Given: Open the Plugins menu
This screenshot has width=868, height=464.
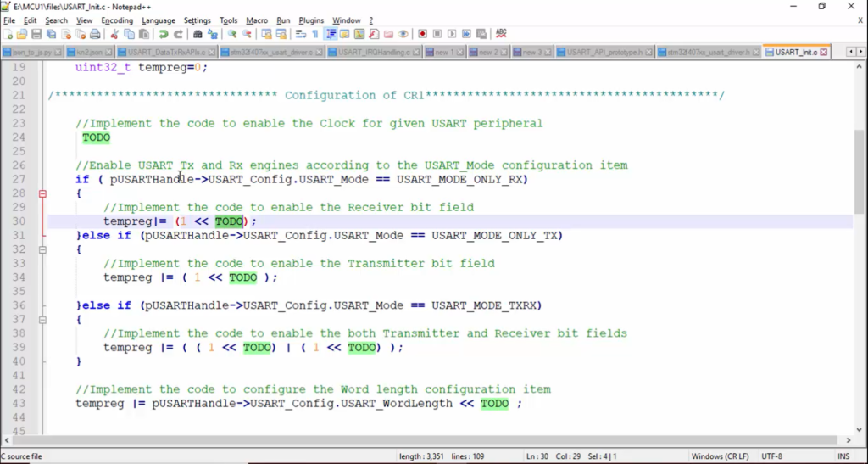Looking at the screenshot, I should click(311, 20).
